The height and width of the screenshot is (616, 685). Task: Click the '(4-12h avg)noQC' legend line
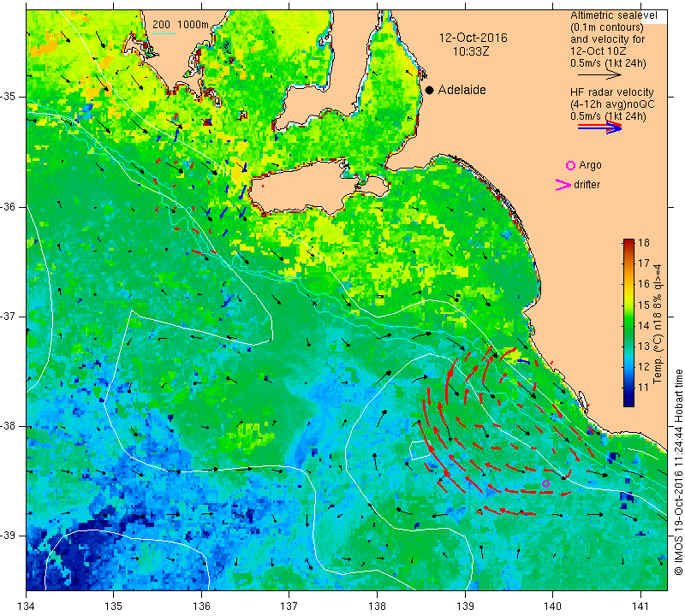612,104
